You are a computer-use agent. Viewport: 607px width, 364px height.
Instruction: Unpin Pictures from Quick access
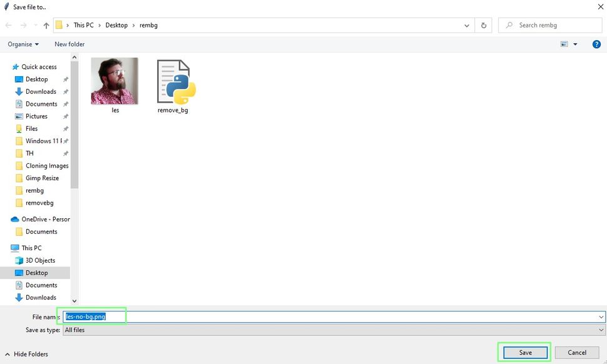[65, 116]
